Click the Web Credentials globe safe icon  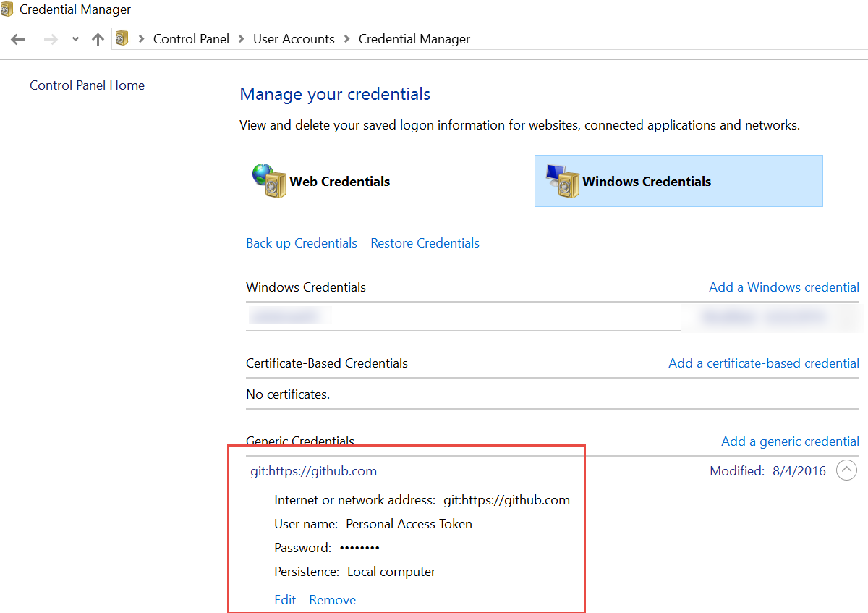(269, 181)
